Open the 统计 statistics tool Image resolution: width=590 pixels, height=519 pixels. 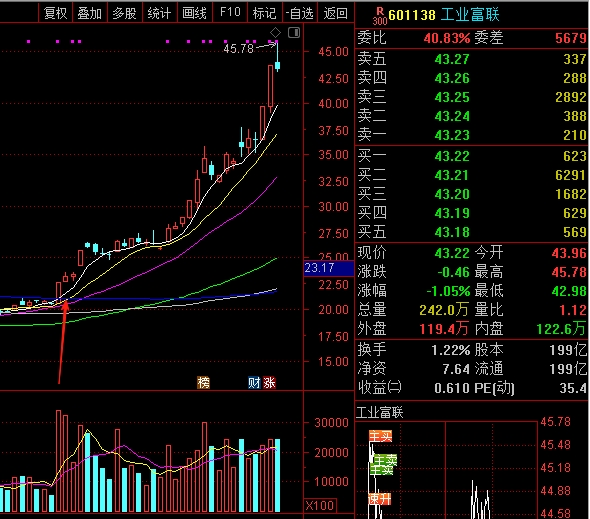click(159, 13)
